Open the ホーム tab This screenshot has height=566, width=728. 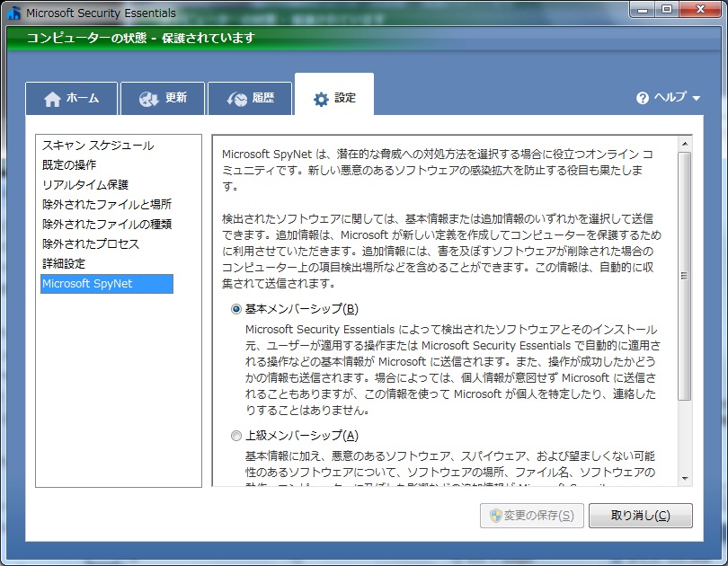[72, 98]
